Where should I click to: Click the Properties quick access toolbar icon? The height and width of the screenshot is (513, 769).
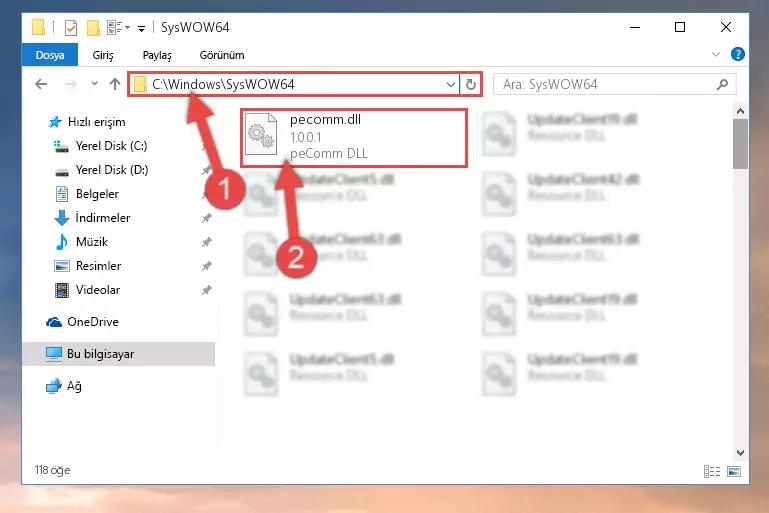(x=71, y=27)
